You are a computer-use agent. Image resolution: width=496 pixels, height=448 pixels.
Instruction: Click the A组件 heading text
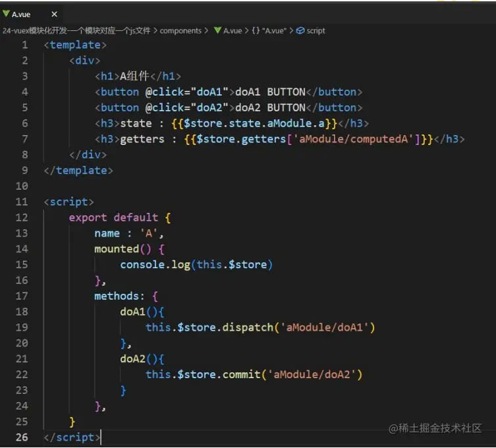[x=134, y=76]
